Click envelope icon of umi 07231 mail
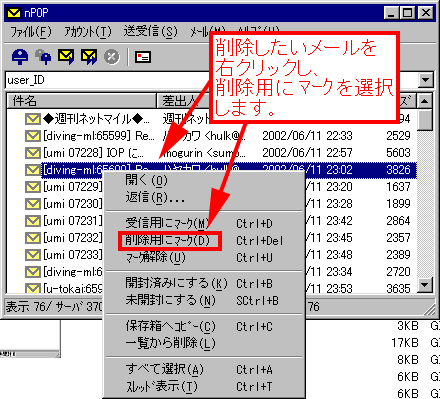Viewport: 440px width, 399px height. point(32,221)
